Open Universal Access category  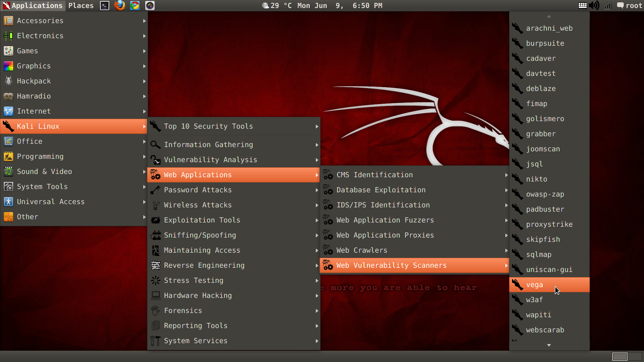pyautogui.click(x=74, y=202)
